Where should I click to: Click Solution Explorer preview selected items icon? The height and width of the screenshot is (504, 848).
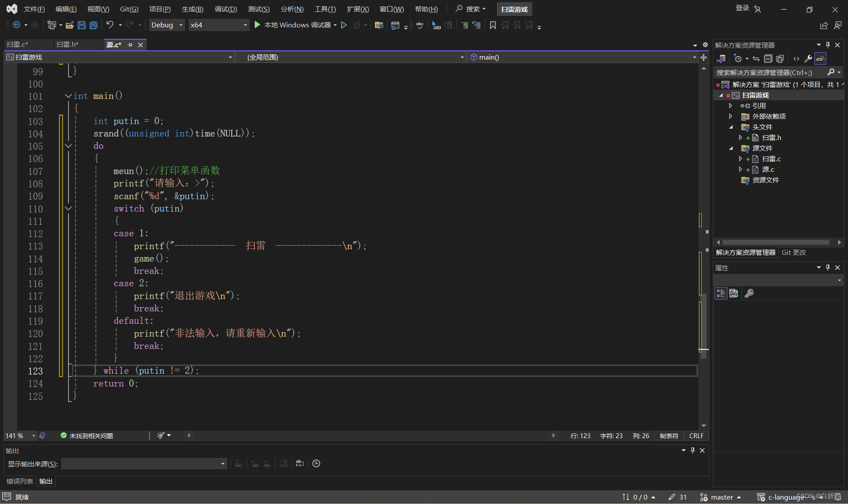[820, 59]
